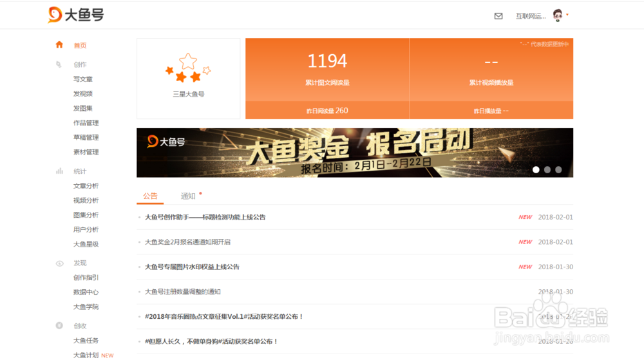The width and height of the screenshot is (644, 360).
Task: Open 数据中心 in the sidebar
Action: [86, 292]
